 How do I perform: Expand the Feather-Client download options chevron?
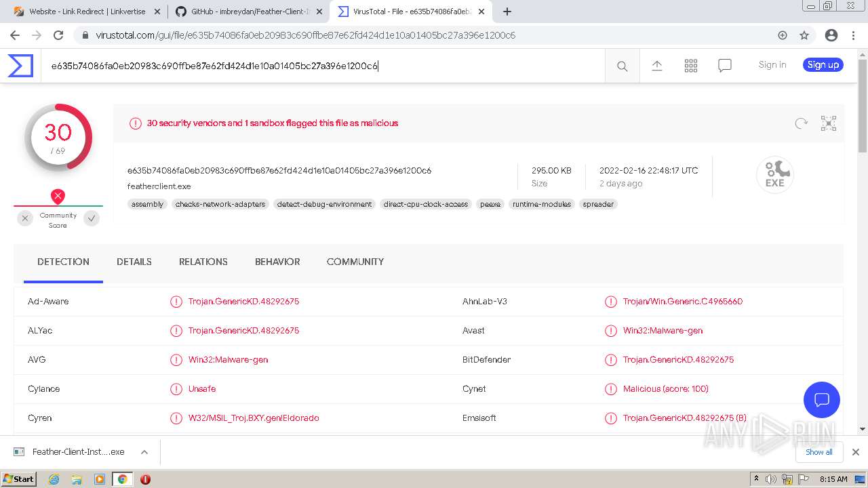click(x=144, y=452)
